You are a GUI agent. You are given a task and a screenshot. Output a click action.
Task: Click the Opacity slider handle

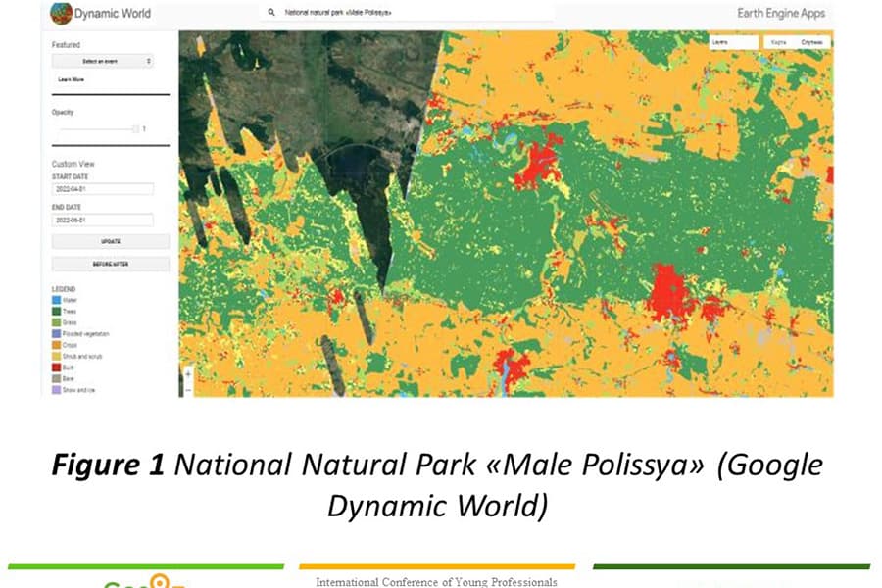coord(135,129)
